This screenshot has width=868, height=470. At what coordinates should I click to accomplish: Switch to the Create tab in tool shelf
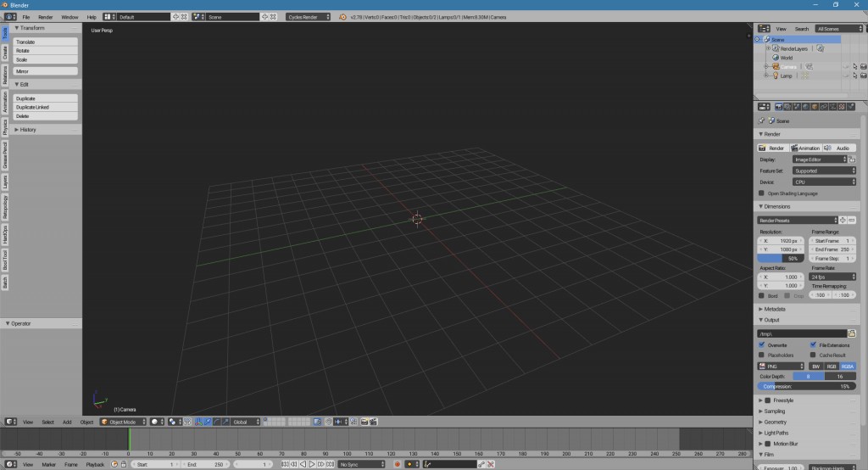[4, 52]
